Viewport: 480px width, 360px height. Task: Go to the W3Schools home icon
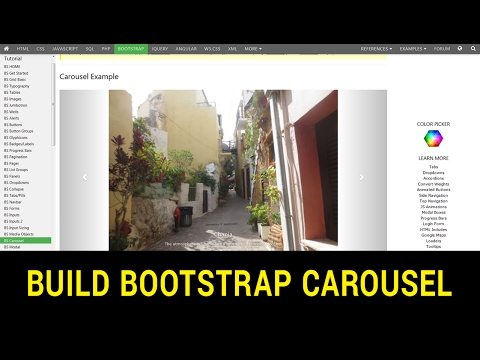(x=6, y=49)
